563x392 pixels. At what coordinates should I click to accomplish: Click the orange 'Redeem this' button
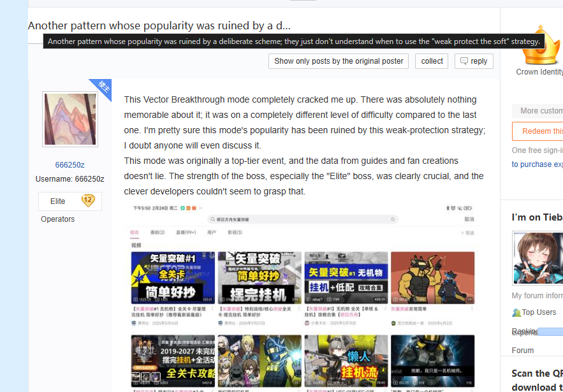click(x=537, y=131)
